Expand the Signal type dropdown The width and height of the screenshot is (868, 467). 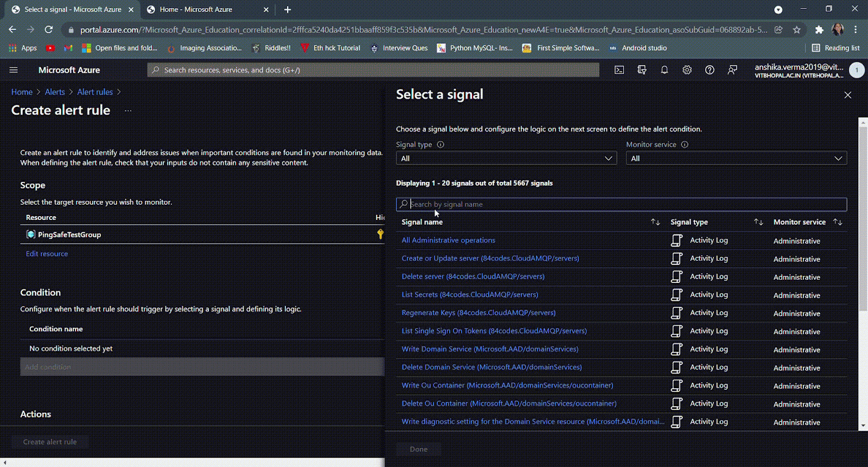tap(506, 159)
